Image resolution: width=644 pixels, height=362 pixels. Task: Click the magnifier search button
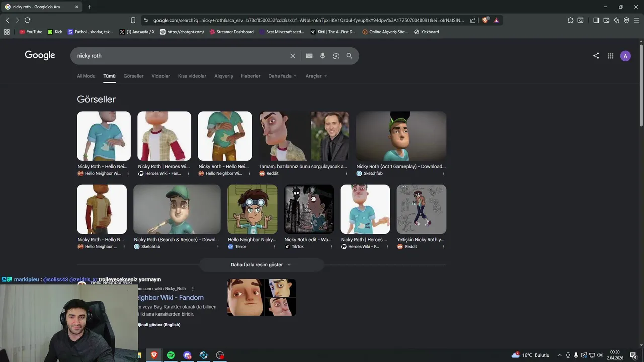tap(349, 56)
